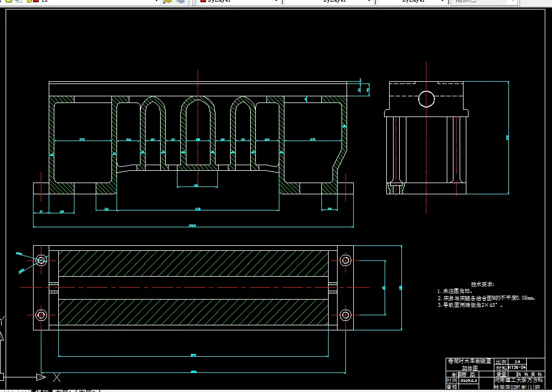Select note line 1. 未注圆角R5.
The height and width of the screenshot is (392, 552).
(455, 291)
